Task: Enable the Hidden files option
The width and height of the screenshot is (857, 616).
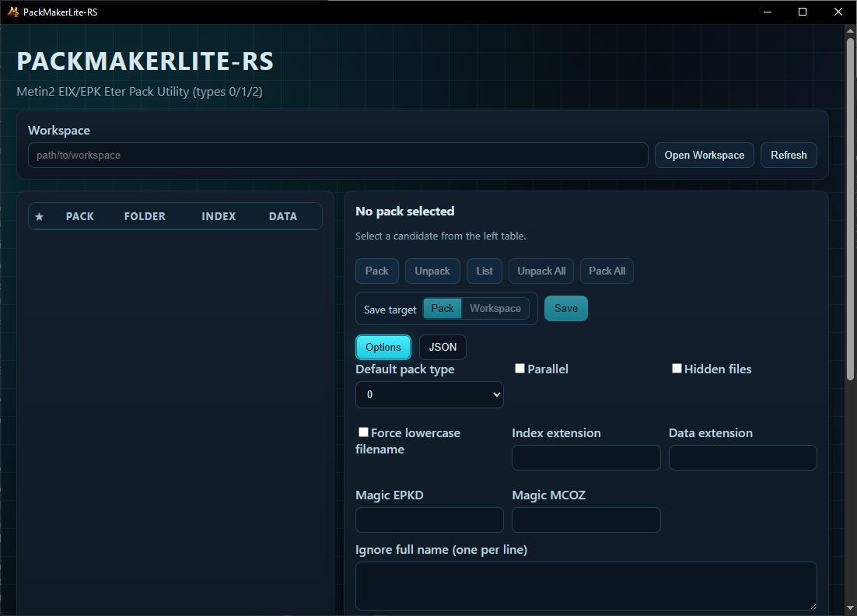Action: [677, 368]
